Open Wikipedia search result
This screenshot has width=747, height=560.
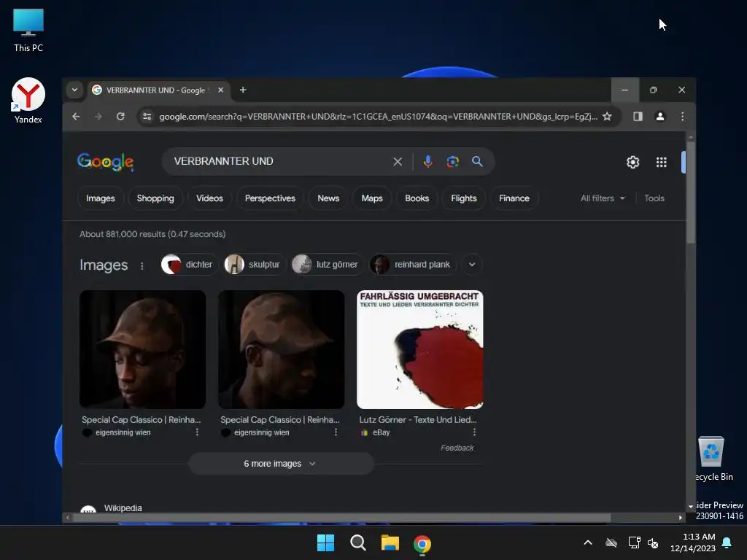[123, 507]
